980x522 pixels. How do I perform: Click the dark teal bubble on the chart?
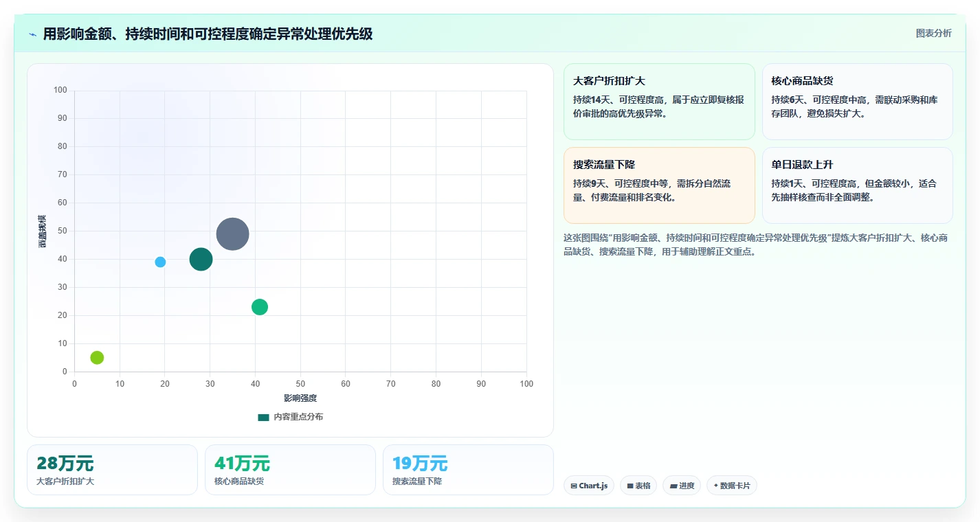pyautogui.click(x=201, y=259)
